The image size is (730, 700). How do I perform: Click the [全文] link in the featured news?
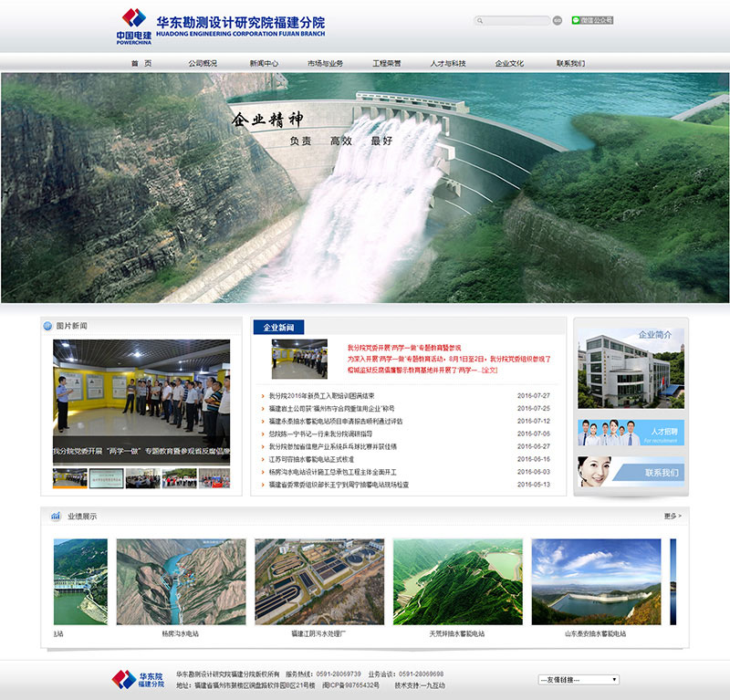pos(490,371)
